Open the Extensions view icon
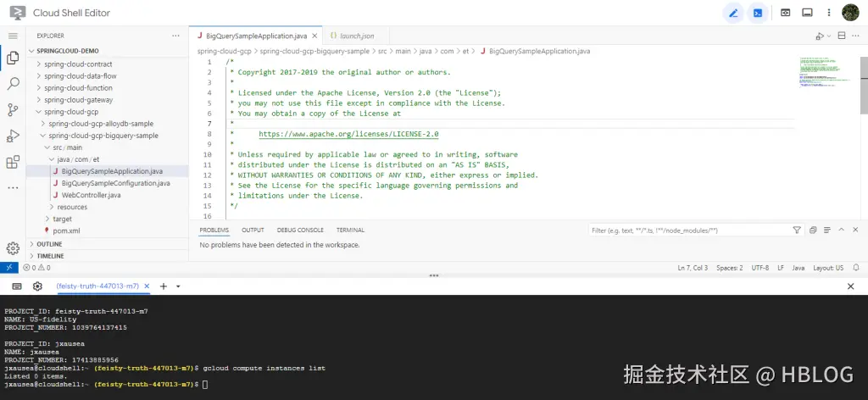This screenshot has height=400, width=868. tap(13, 162)
